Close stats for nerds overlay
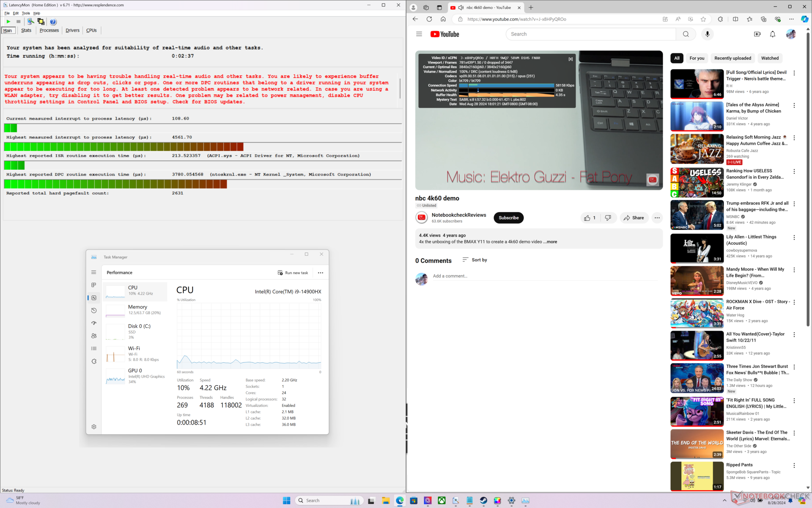The width and height of the screenshot is (812, 508). [571, 59]
